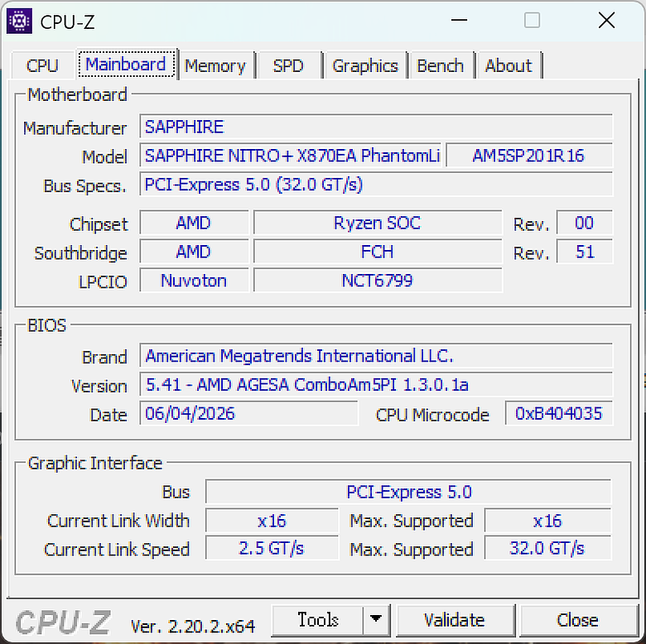Open the Memory tab
Image resolution: width=646 pixels, height=644 pixels.
(215, 66)
